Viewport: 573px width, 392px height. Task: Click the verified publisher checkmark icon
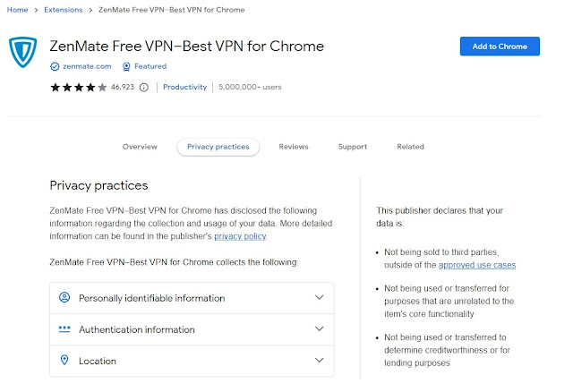[55, 67]
